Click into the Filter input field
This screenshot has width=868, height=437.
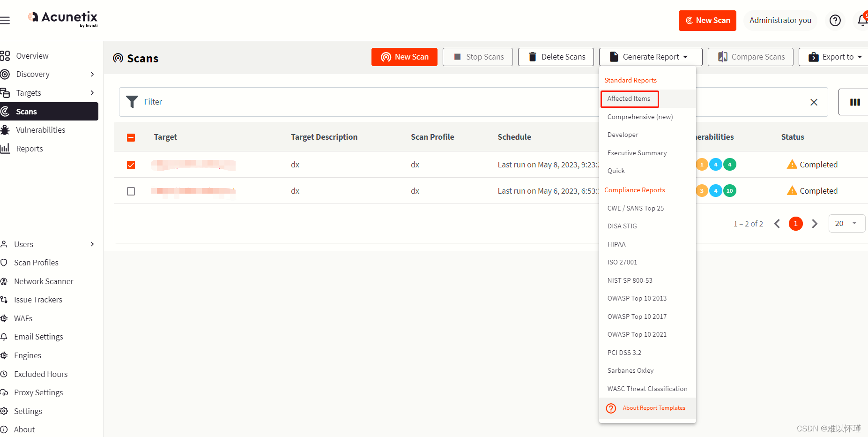pyautogui.click(x=473, y=102)
